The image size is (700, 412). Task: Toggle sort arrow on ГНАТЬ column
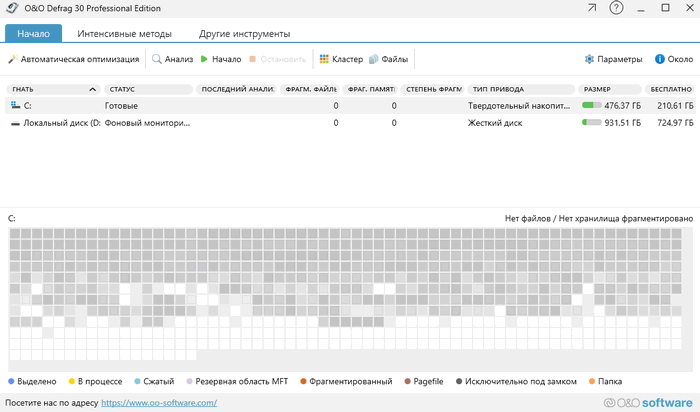click(92, 89)
